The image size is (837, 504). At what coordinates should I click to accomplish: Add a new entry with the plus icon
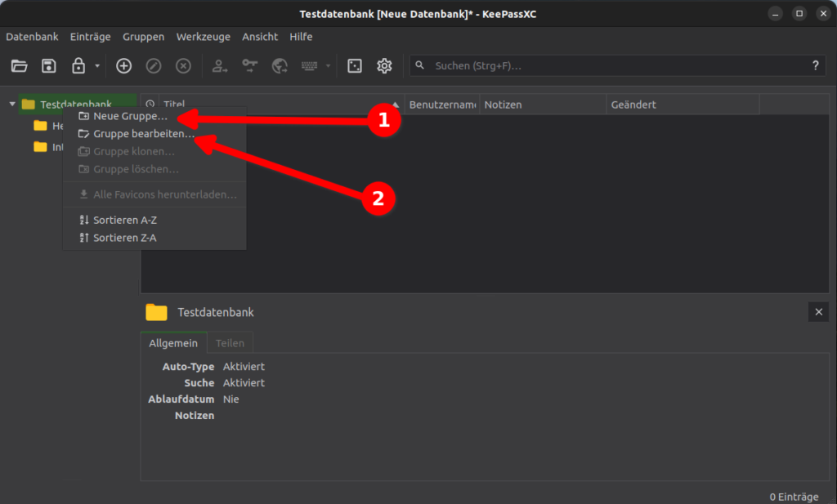[123, 65]
